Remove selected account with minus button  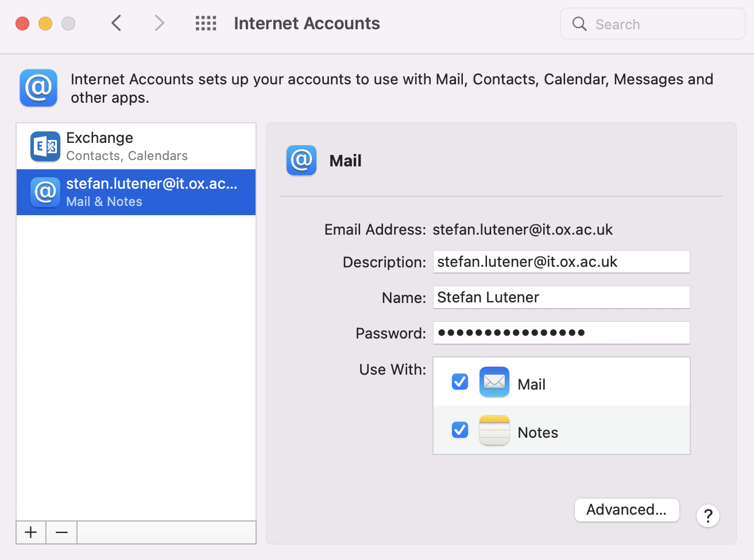(61, 532)
